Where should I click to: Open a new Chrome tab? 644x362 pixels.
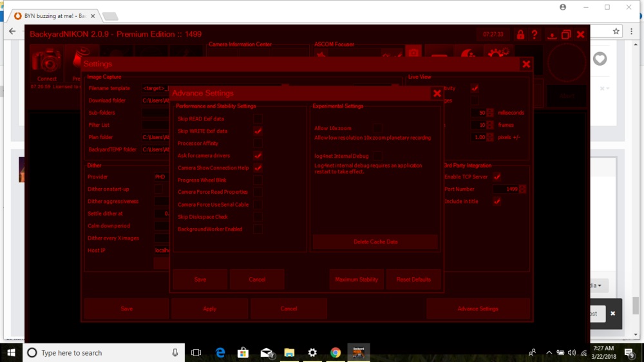[x=110, y=17]
